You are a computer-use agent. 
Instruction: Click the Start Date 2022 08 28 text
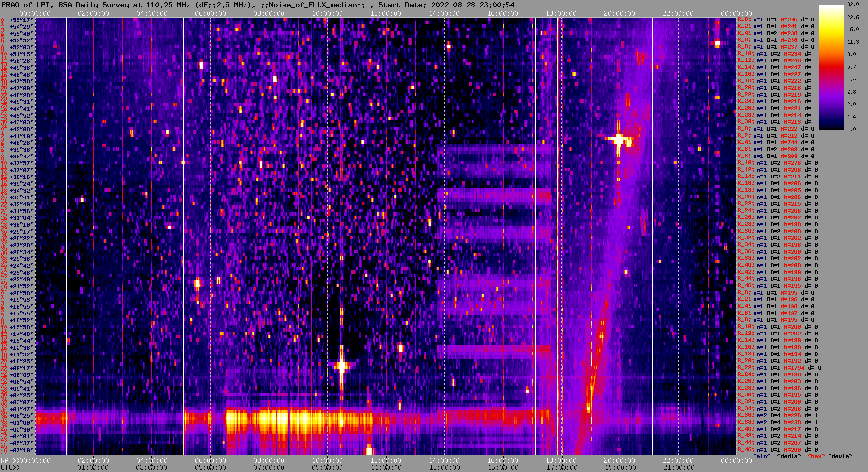coord(427,5)
